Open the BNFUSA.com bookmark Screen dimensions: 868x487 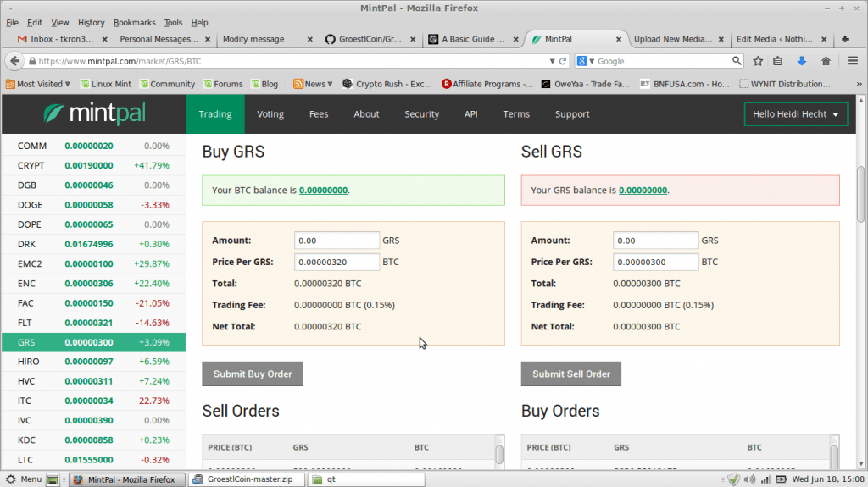tap(685, 84)
